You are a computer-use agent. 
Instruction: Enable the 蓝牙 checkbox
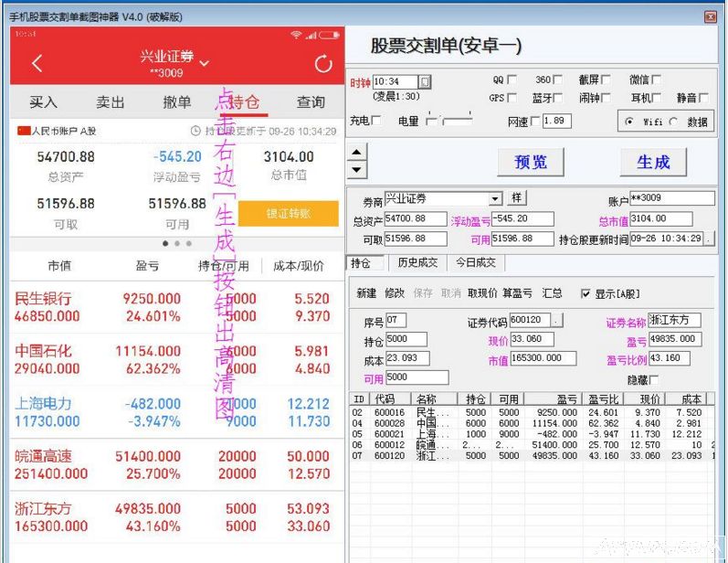pyautogui.click(x=557, y=98)
